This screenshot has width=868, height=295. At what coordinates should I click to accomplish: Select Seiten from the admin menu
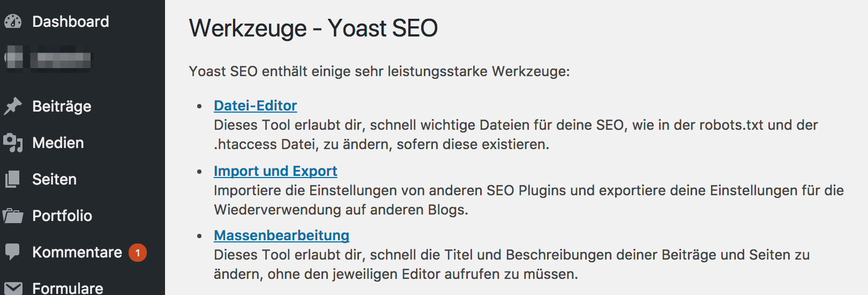tap(54, 179)
